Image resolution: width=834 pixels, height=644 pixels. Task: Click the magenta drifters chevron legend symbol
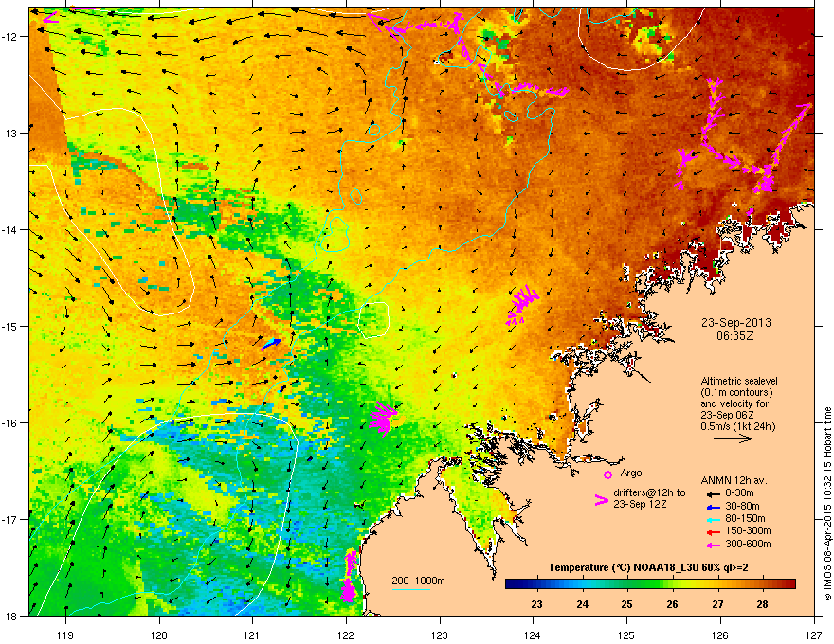(601, 500)
